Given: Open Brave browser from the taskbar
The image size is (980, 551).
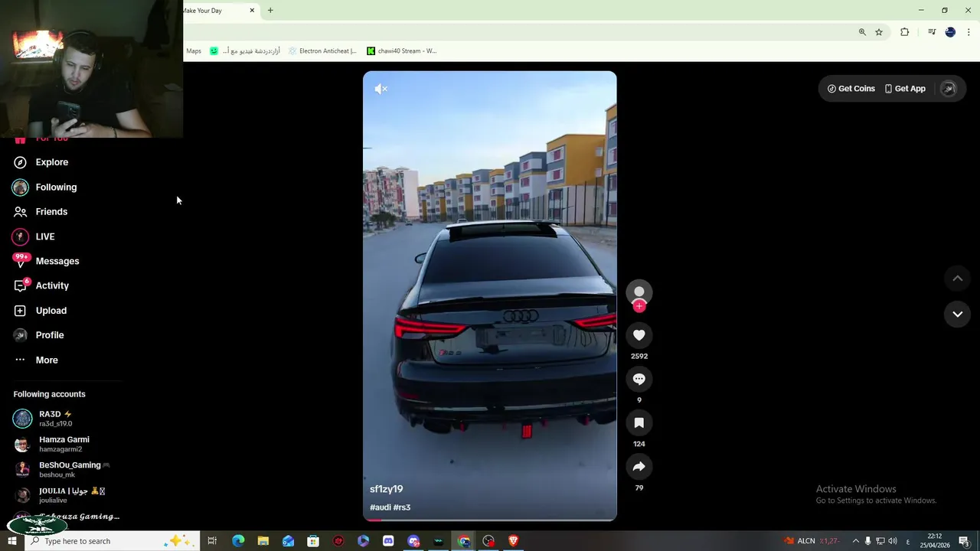Looking at the screenshot, I should (x=513, y=541).
